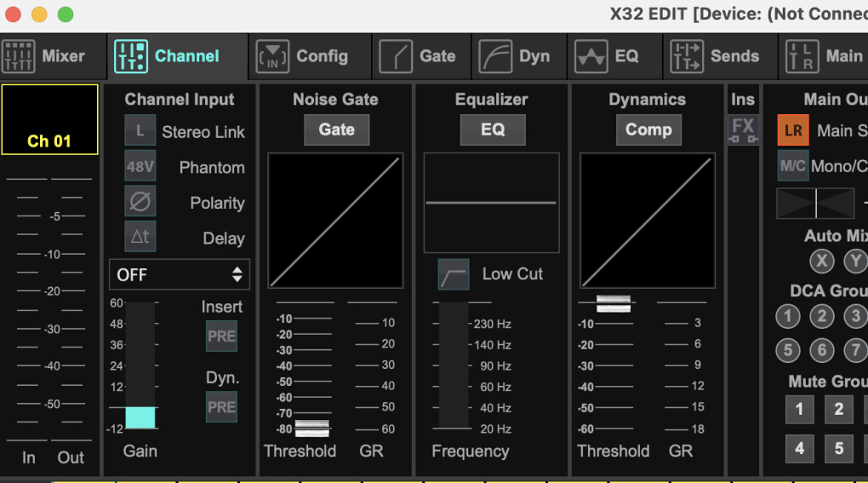Enable the Comp button
The height and width of the screenshot is (483, 868).
click(648, 129)
